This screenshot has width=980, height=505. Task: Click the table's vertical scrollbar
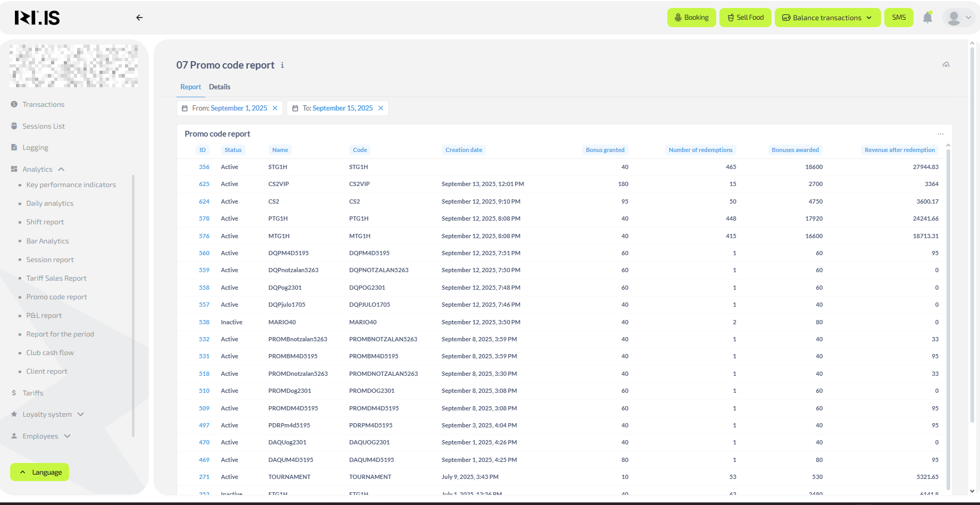[x=948, y=319]
